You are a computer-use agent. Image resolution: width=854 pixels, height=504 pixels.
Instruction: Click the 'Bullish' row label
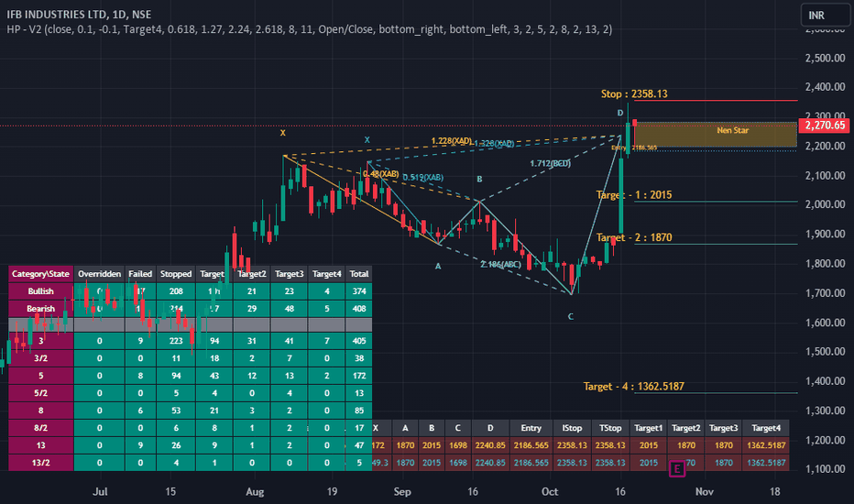coord(41,291)
